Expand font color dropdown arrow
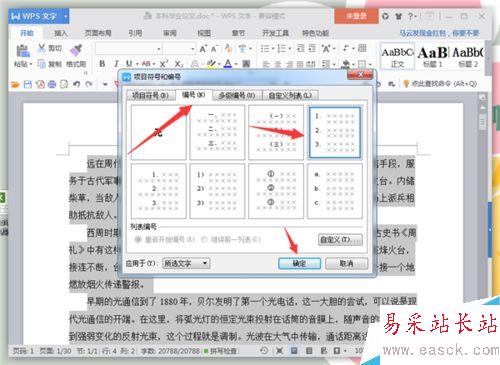The width and height of the screenshot is (500, 365). point(236,64)
